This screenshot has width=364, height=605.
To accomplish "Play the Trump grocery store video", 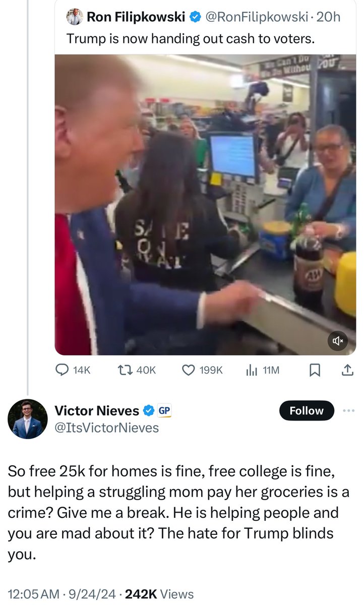I will tap(205, 204).
